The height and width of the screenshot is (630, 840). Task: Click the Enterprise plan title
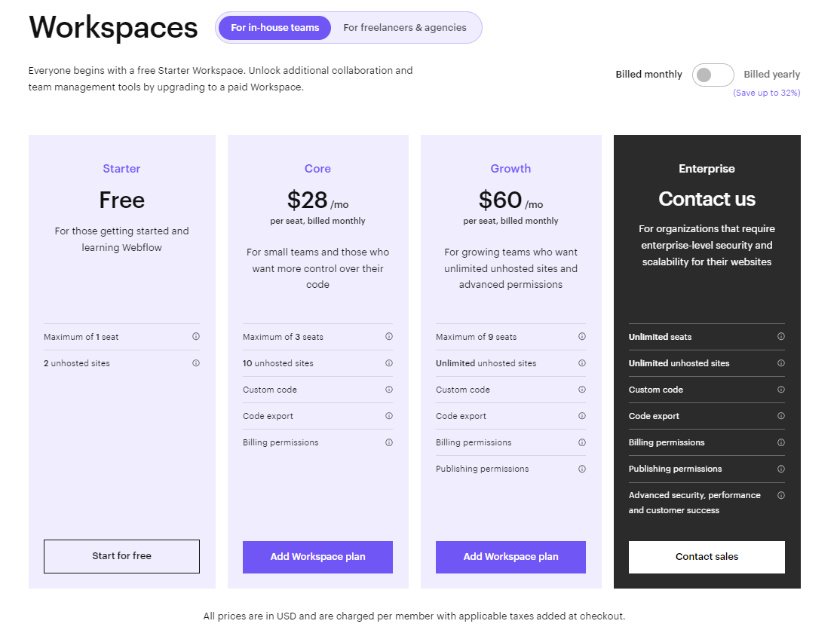[x=707, y=169]
